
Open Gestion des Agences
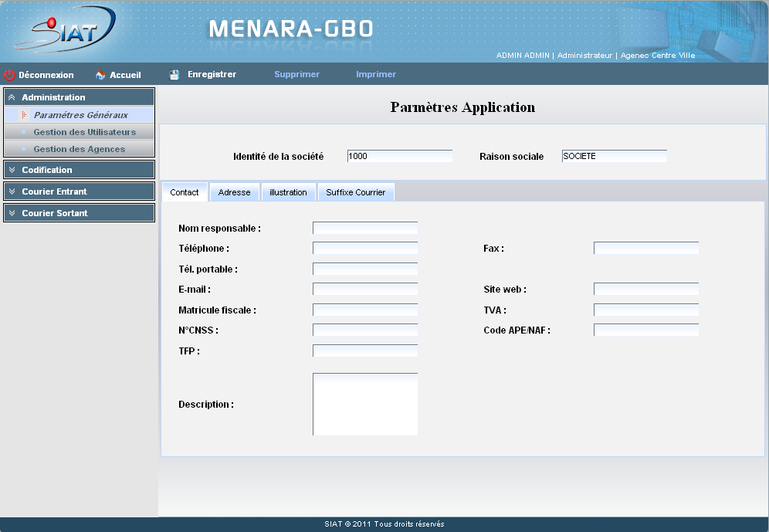(x=79, y=149)
